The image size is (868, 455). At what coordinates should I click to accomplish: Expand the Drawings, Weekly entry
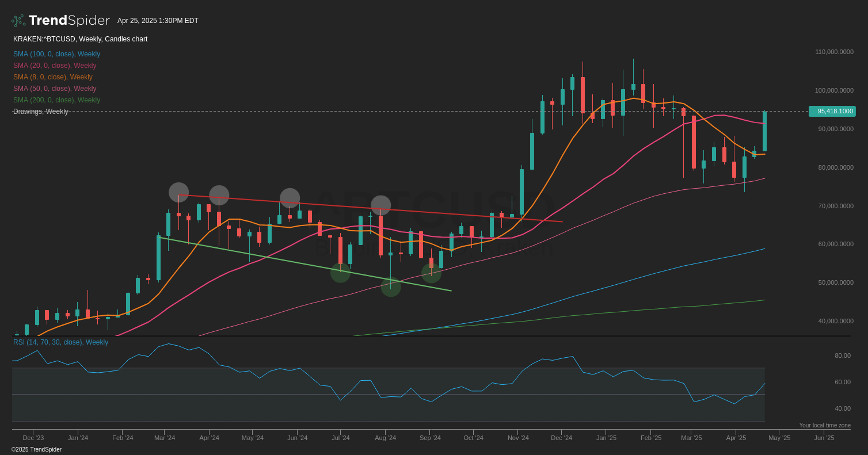(x=40, y=111)
